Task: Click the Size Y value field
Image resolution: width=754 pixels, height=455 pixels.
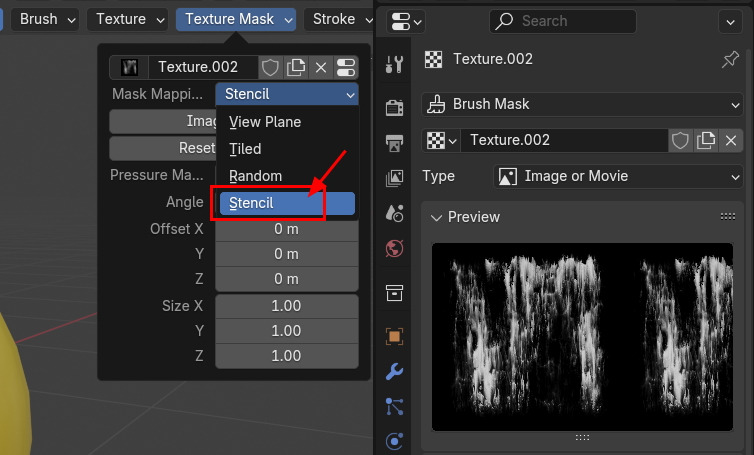Action: pos(287,331)
